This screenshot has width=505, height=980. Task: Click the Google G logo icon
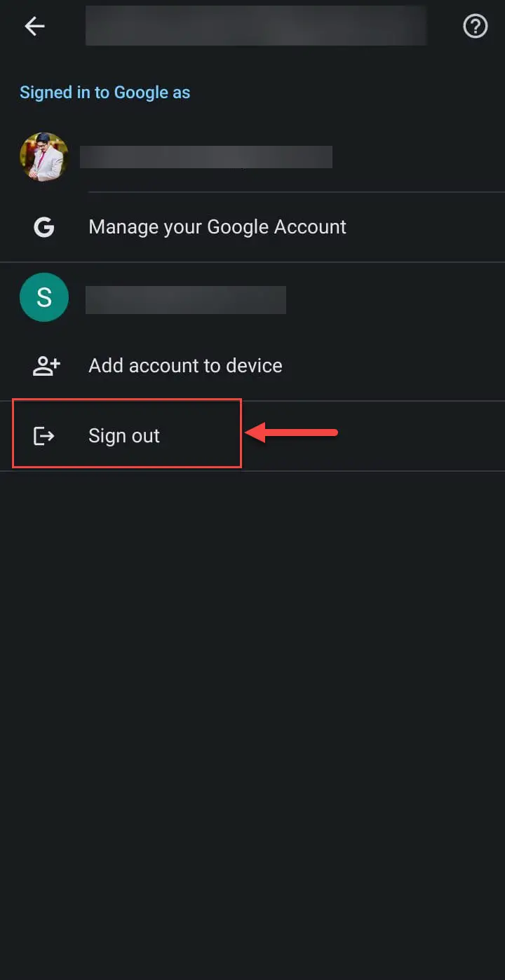(44, 227)
